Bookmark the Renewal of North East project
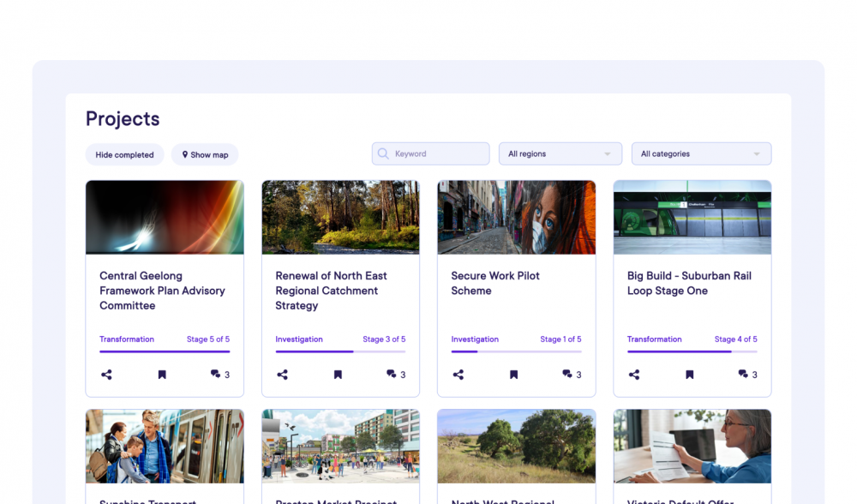This screenshot has height=504, width=857. point(338,375)
